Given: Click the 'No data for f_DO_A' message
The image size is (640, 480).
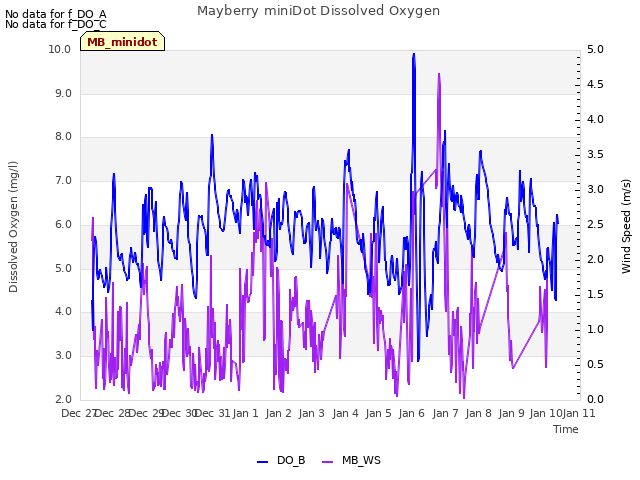Looking at the screenshot, I should pyautogui.click(x=56, y=14).
